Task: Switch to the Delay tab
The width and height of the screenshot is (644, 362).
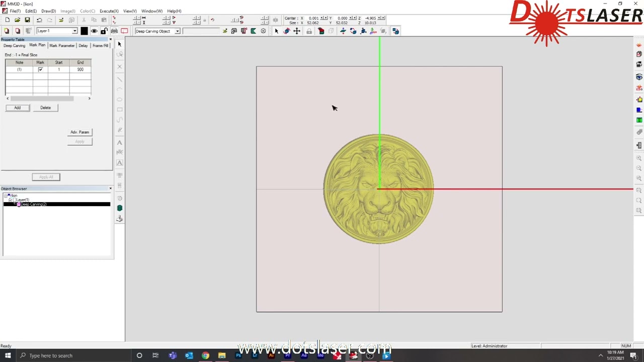Action: (x=83, y=46)
